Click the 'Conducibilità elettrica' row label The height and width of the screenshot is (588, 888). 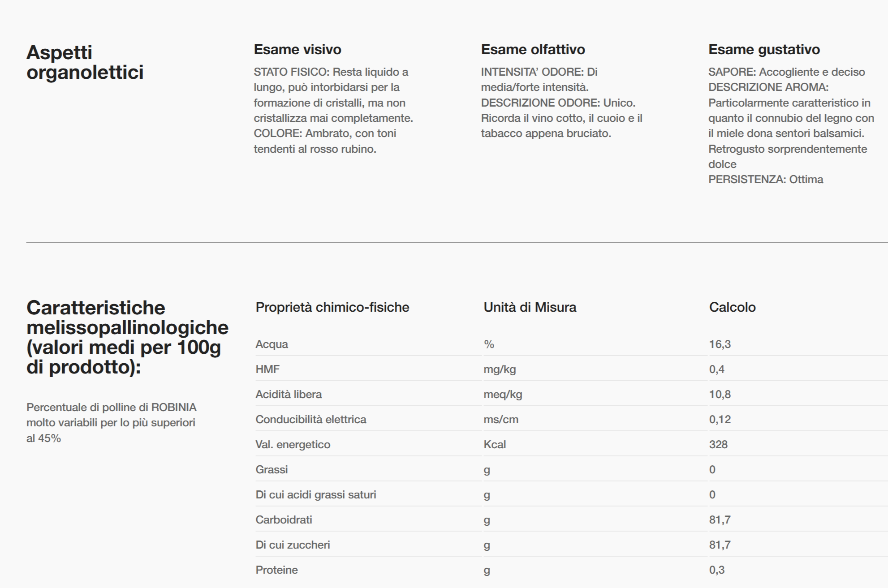pyautogui.click(x=310, y=420)
